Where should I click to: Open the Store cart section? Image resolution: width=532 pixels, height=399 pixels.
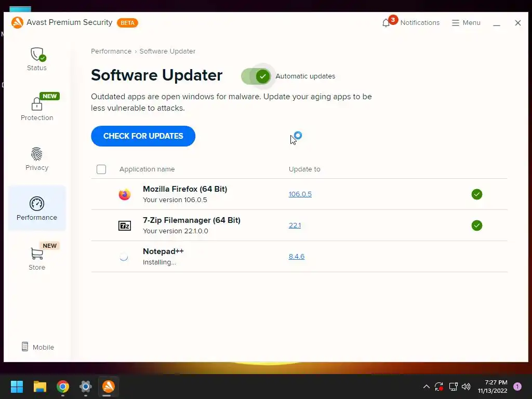click(37, 257)
